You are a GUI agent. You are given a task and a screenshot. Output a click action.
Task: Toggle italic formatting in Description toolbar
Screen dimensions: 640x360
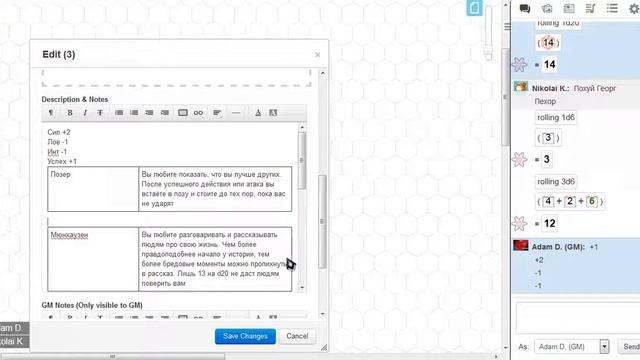85,113
